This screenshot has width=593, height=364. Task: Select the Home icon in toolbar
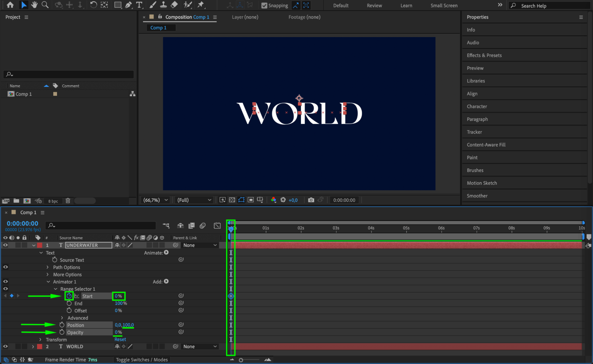(10, 5)
